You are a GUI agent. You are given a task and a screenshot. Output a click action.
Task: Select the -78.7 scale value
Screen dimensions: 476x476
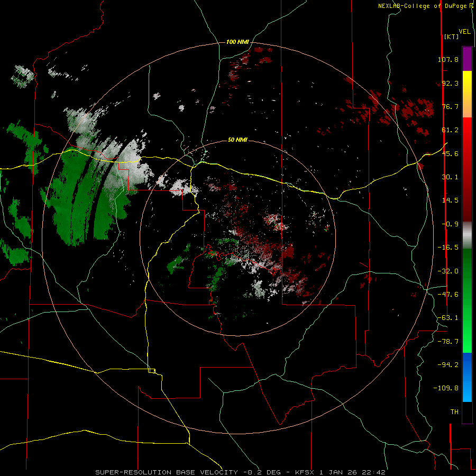pyautogui.click(x=448, y=342)
